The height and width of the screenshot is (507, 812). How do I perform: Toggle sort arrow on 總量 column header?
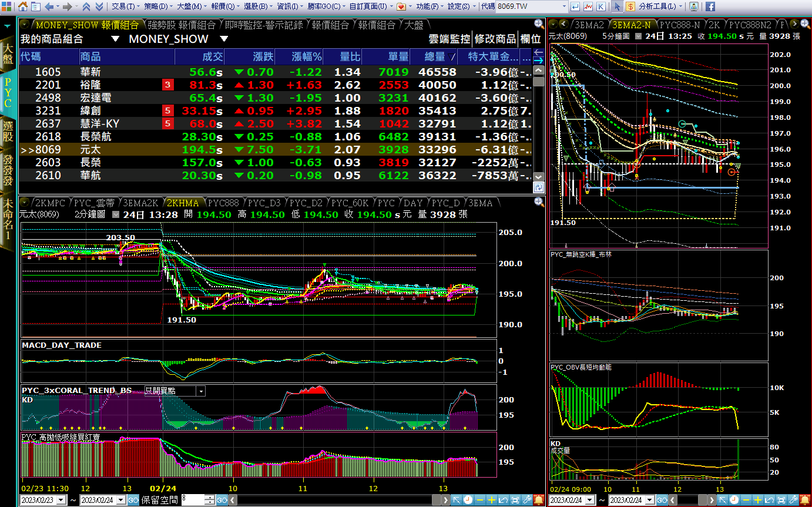451,57
